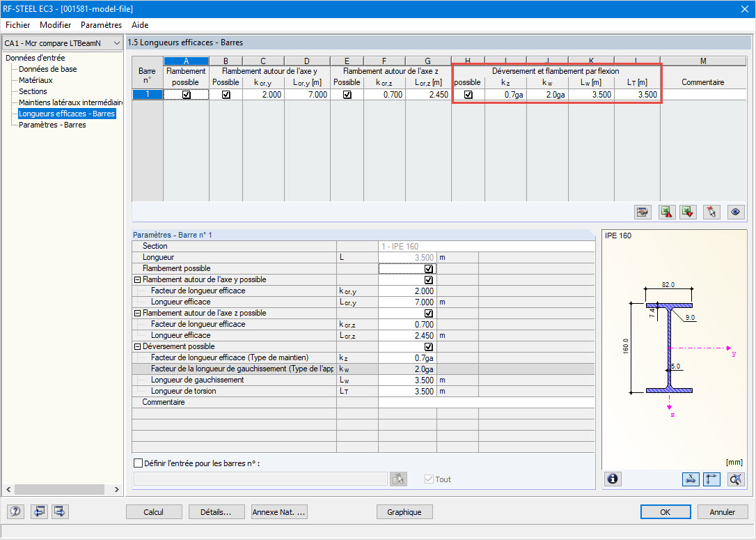756x540 pixels.
Task: Open the Modifier menu
Action: pos(56,24)
